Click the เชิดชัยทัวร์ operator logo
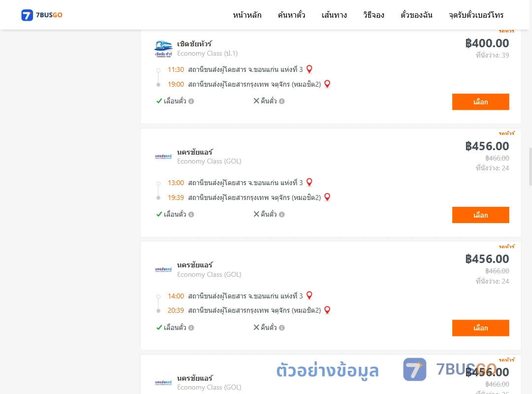Screen dimensions: 532x394 click(x=163, y=49)
